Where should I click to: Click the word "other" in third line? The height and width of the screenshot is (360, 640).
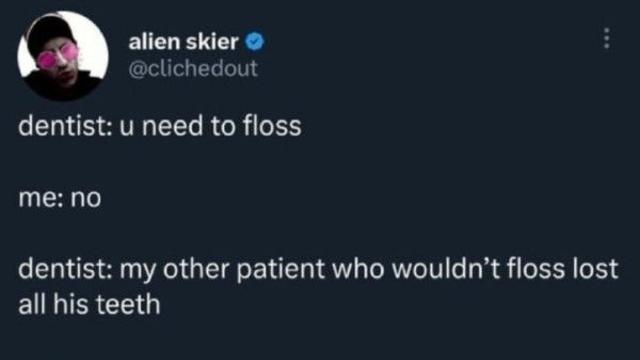(196, 269)
